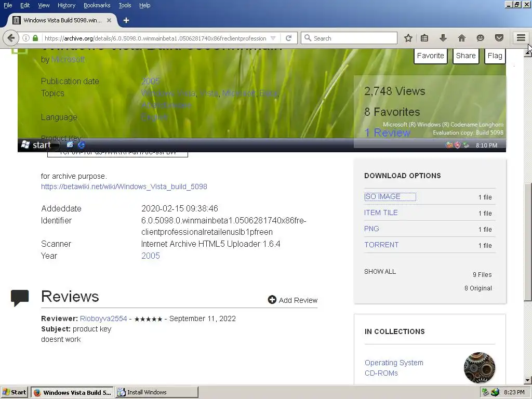
Task: Open the Firefox hamburger menu
Action: [x=521, y=38]
